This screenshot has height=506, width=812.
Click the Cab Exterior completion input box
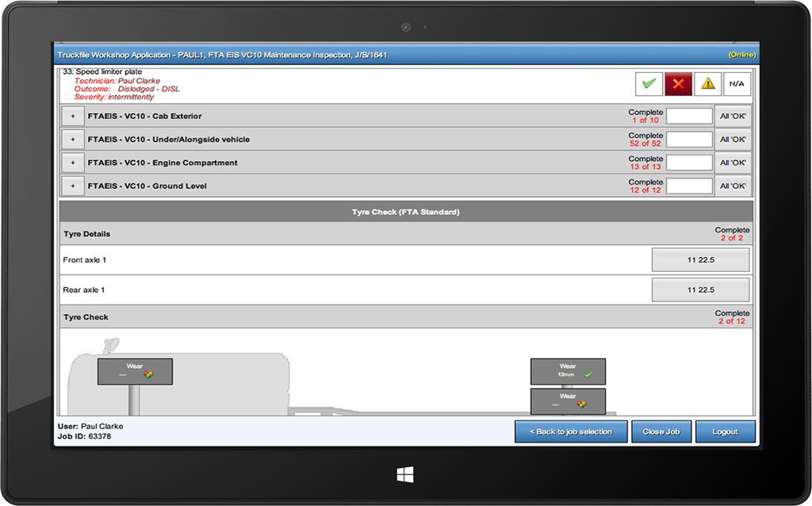pyautogui.click(x=689, y=116)
